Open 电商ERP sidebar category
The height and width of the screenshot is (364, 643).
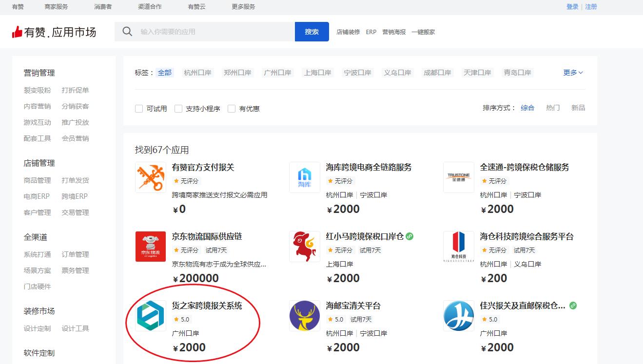(x=37, y=196)
